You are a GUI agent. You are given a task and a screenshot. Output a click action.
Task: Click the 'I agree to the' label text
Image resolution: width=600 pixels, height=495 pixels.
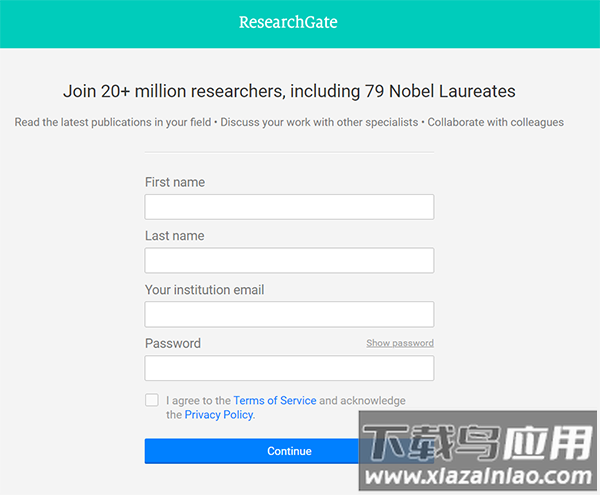(198, 400)
